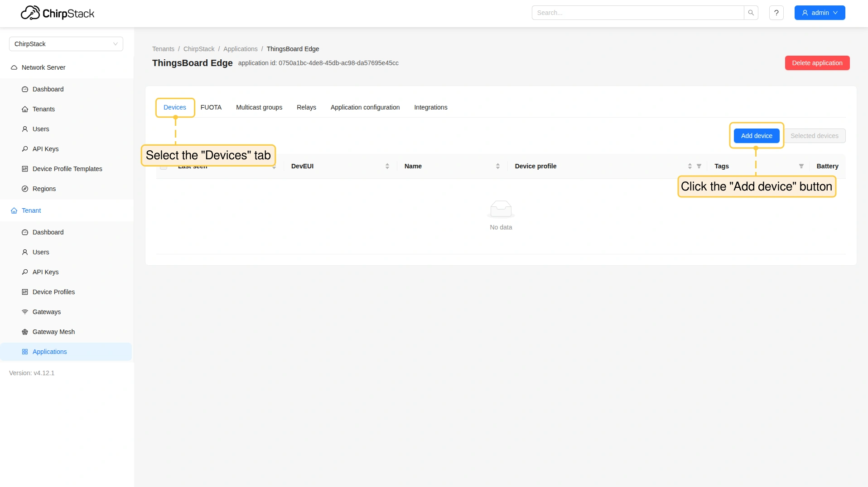Open the ChirpStack tenant selector dropdown
The width and height of the screenshot is (868, 487).
point(66,44)
